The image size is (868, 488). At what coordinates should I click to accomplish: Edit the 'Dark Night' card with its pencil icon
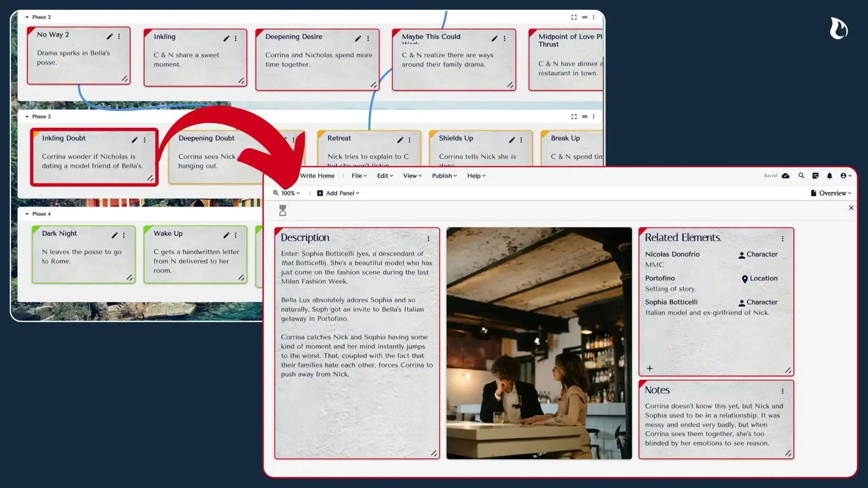[115, 235]
